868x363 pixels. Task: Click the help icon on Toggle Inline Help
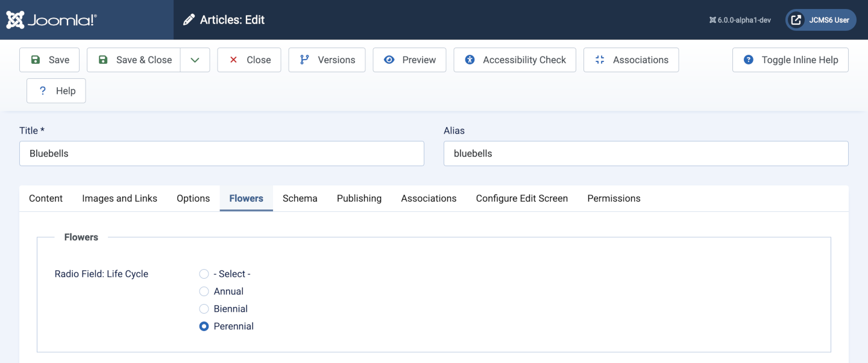pyautogui.click(x=748, y=60)
